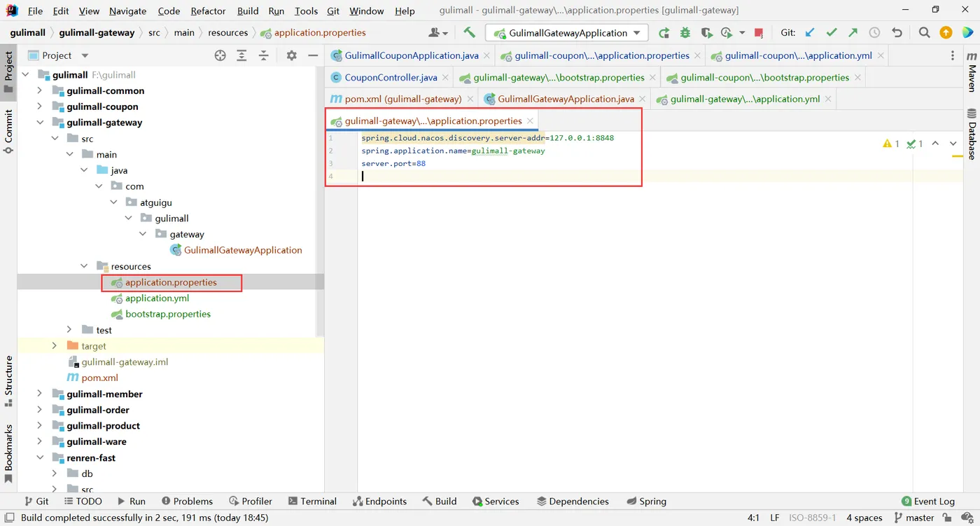Screen dimensions: 980x526
Task: Expand the gulimall-coupon module
Action: click(x=39, y=106)
